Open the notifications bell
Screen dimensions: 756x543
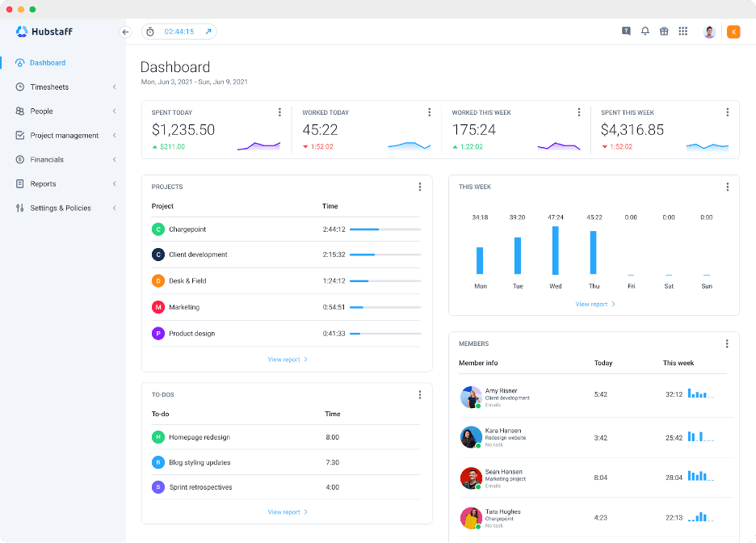pyautogui.click(x=645, y=32)
